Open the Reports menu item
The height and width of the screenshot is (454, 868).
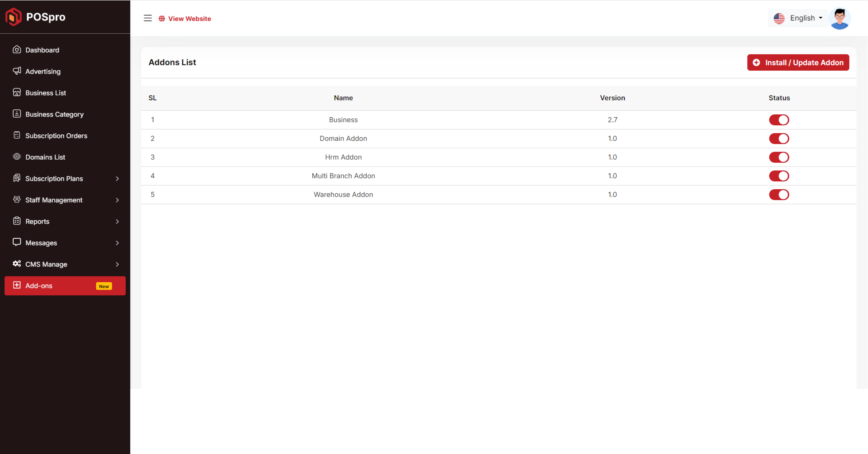[37, 221]
